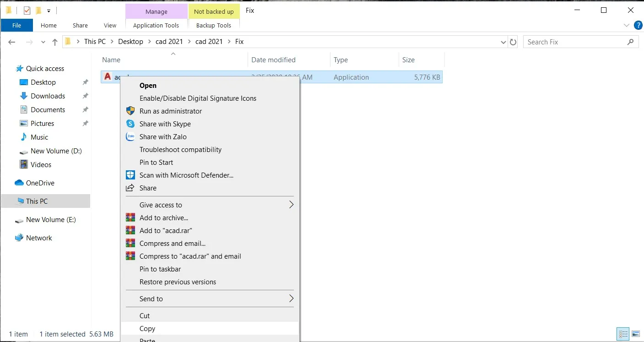Navigate up to the parent folder
This screenshot has width=644, height=342.
[54, 42]
